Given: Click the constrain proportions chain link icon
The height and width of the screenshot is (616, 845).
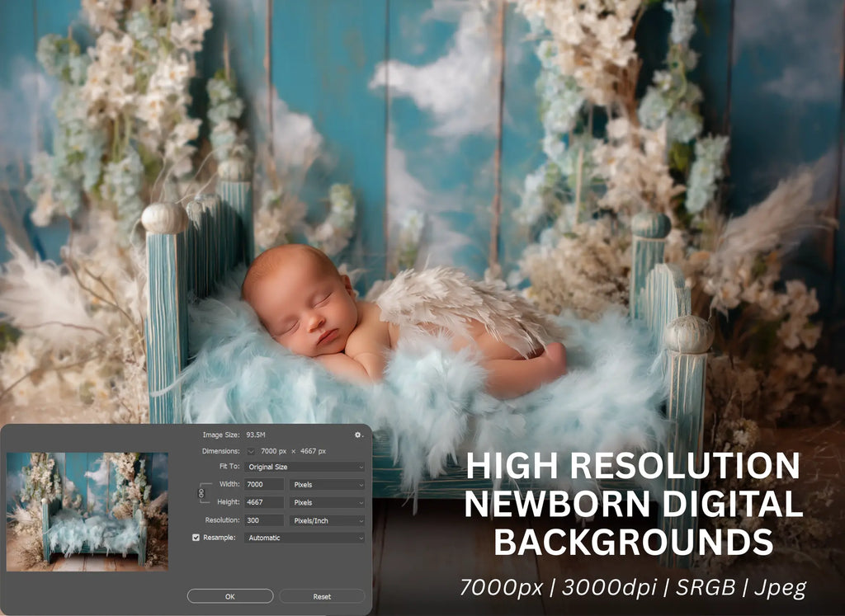Looking at the screenshot, I should pos(201,493).
